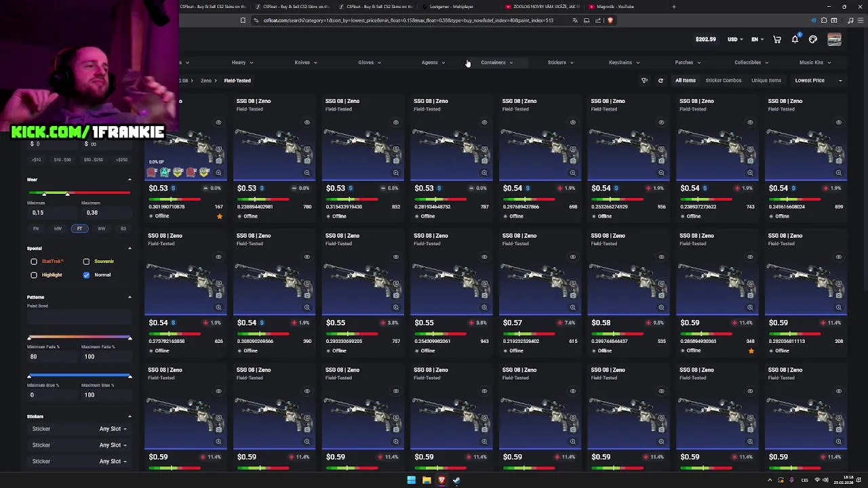The height and width of the screenshot is (488, 868).
Task: Enable the StatTrak checkbox
Action: click(x=34, y=262)
